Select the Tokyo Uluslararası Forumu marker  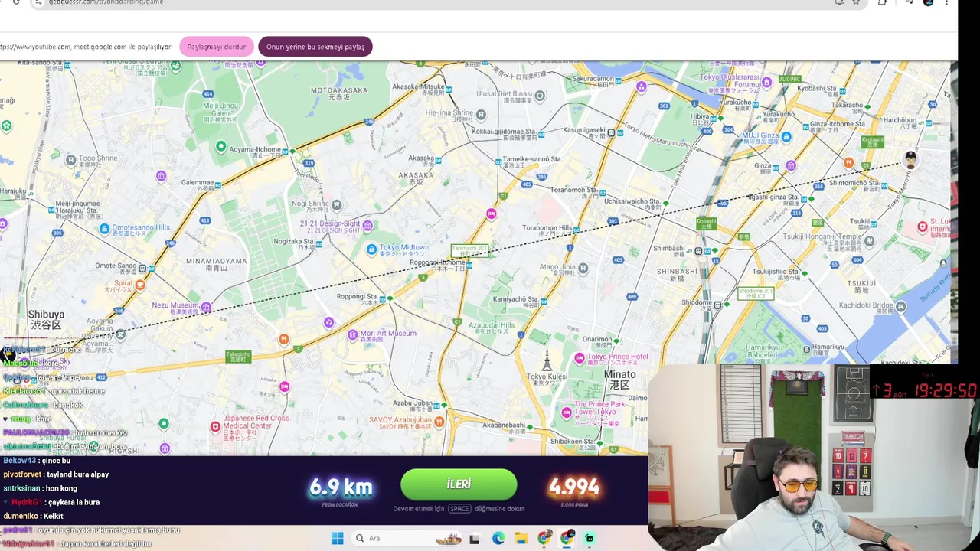click(x=767, y=82)
